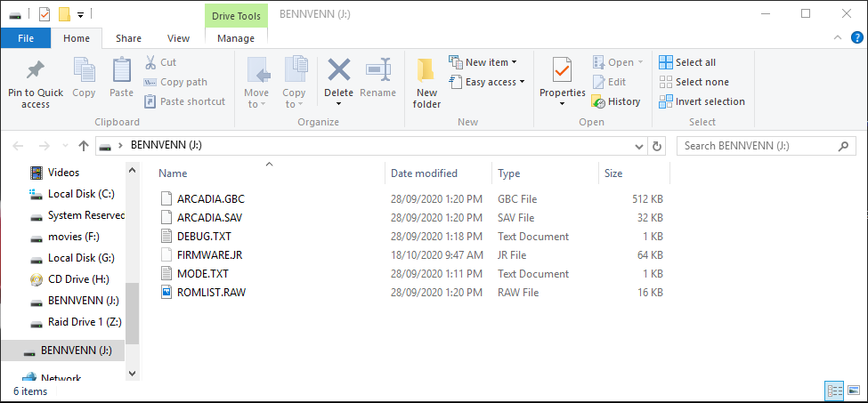Collapse the ribbon with chevron

(837, 37)
